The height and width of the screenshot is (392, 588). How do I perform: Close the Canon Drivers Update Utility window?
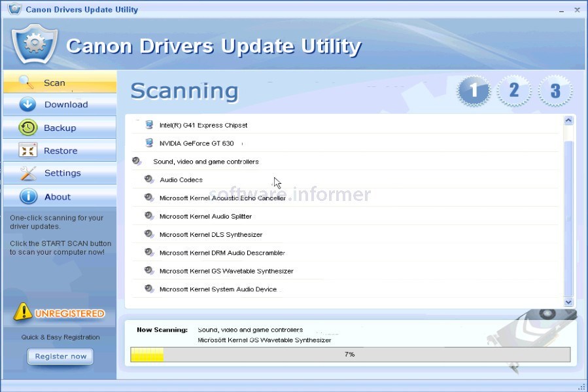[577, 10]
